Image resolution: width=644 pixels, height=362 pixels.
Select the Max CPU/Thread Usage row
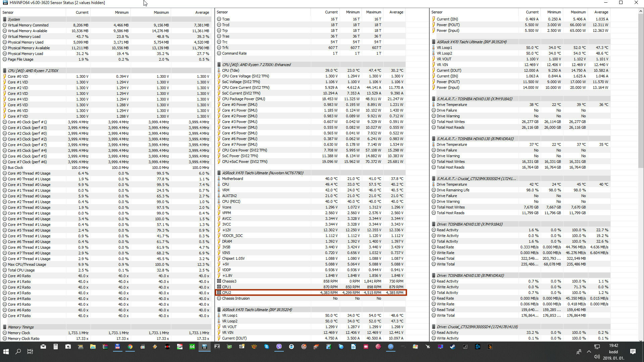coord(106,264)
